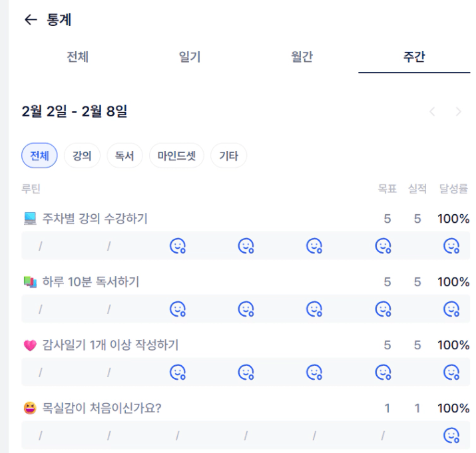Open the 월간 monthly tab

click(302, 57)
